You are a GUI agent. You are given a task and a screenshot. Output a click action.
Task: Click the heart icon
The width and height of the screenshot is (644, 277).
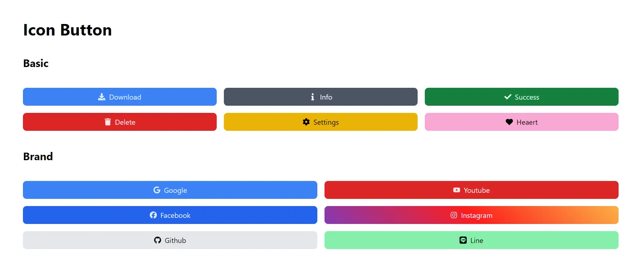pos(509,122)
